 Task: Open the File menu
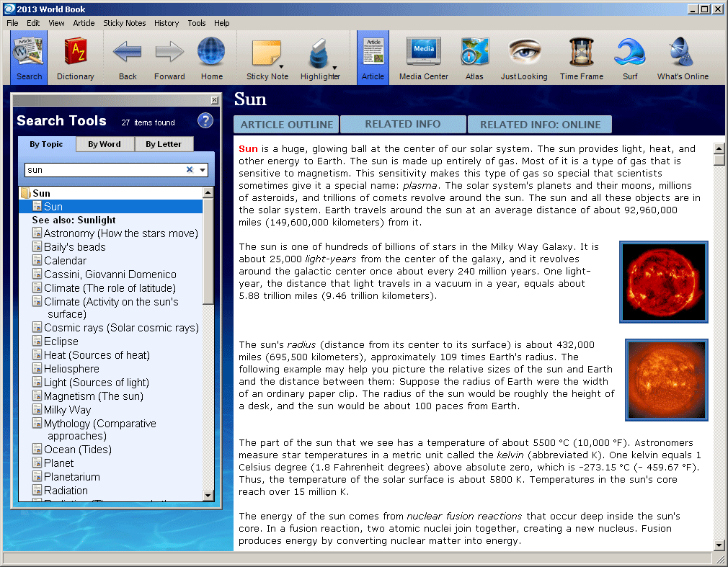click(12, 23)
